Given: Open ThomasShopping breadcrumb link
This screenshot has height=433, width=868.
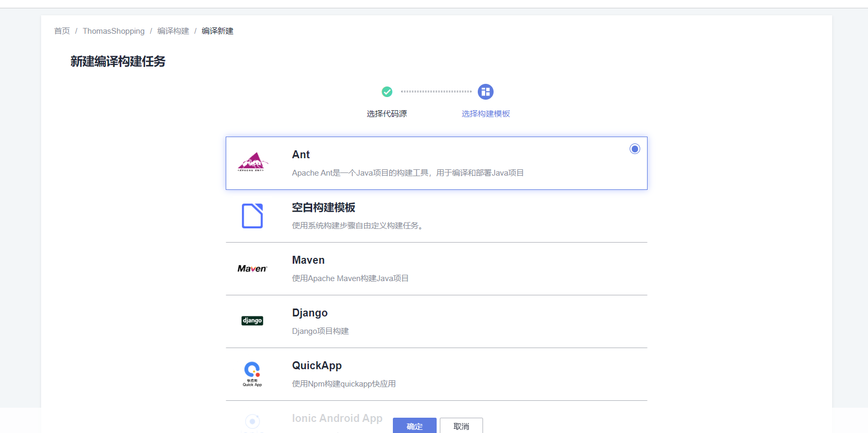Looking at the screenshot, I should pyautogui.click(x=113, y=31).
